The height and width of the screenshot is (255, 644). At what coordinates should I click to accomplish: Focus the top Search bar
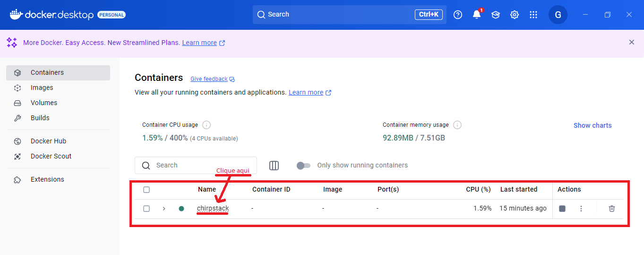pyautogui.click(x=350, y=15)
